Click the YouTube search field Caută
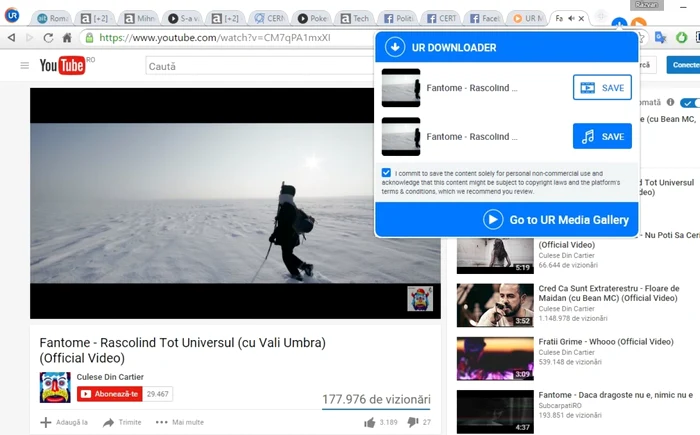Screen dimensions: 700x435 coord(259,66)
